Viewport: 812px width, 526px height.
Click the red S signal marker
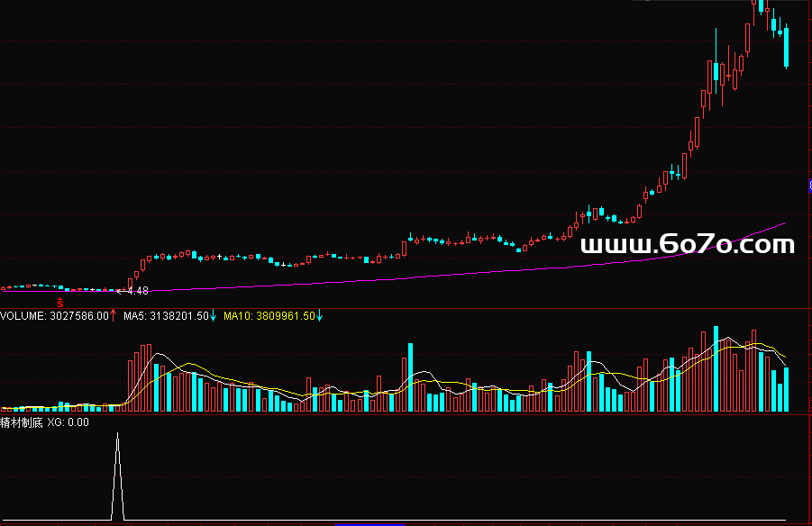(x=60, y=302)
